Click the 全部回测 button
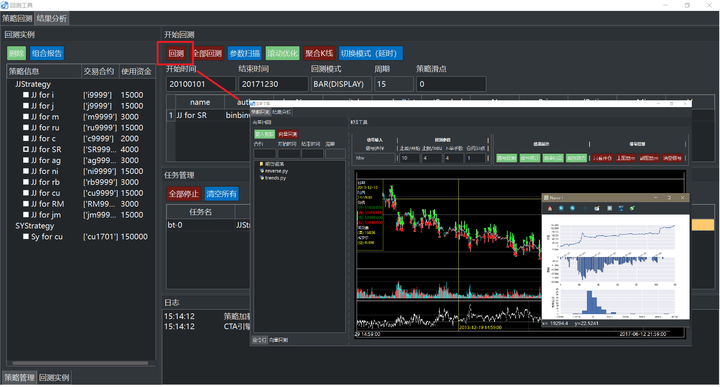Image resolution: width=720 pixels, height=387 pixels. coord(208,53)
